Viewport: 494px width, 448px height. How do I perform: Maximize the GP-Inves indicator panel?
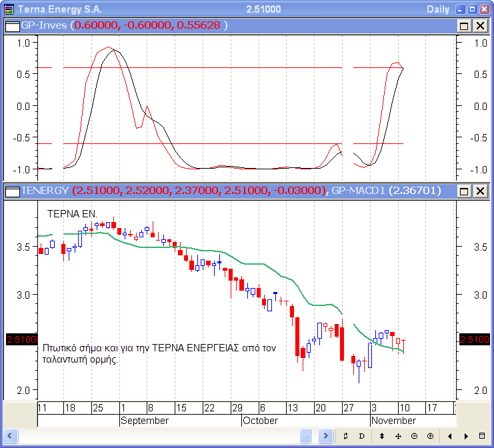point(465,25)
